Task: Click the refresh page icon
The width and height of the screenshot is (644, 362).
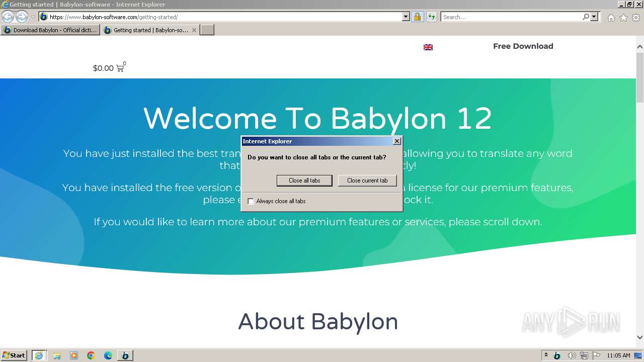Action: 431,17
